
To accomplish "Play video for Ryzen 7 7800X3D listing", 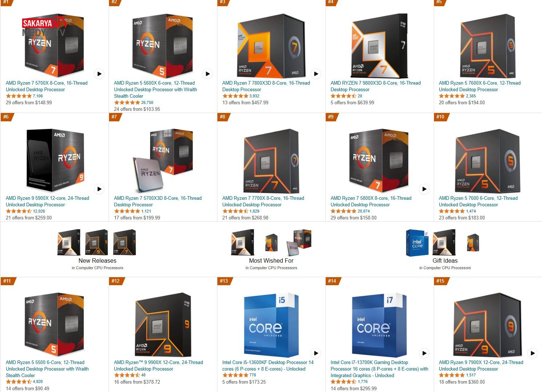I will click(316, 74).
